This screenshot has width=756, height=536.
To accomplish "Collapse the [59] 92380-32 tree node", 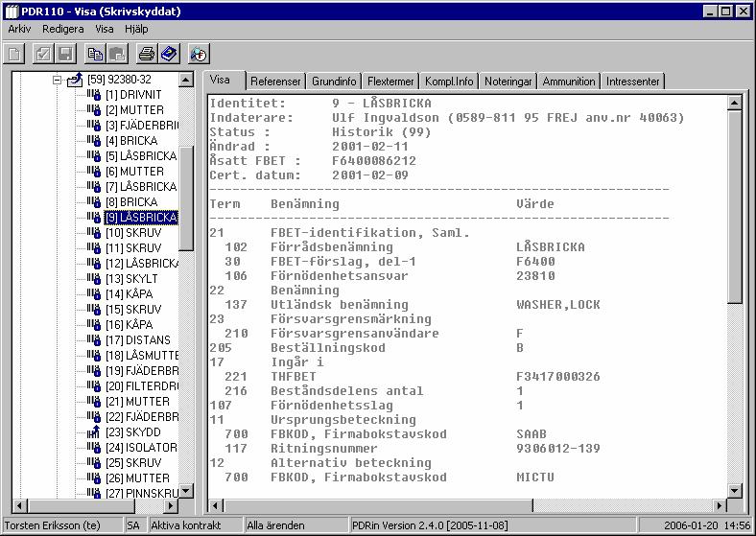I will coord(57,80).
